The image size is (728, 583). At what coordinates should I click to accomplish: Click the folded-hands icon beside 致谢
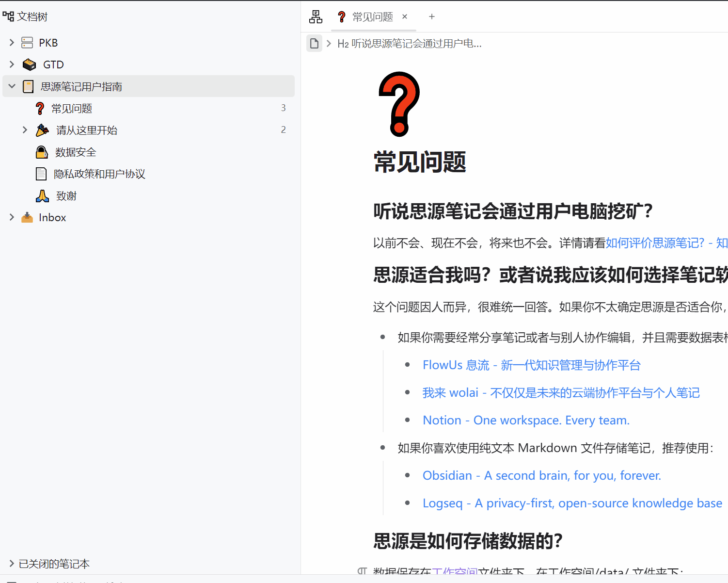click(42, 195)
